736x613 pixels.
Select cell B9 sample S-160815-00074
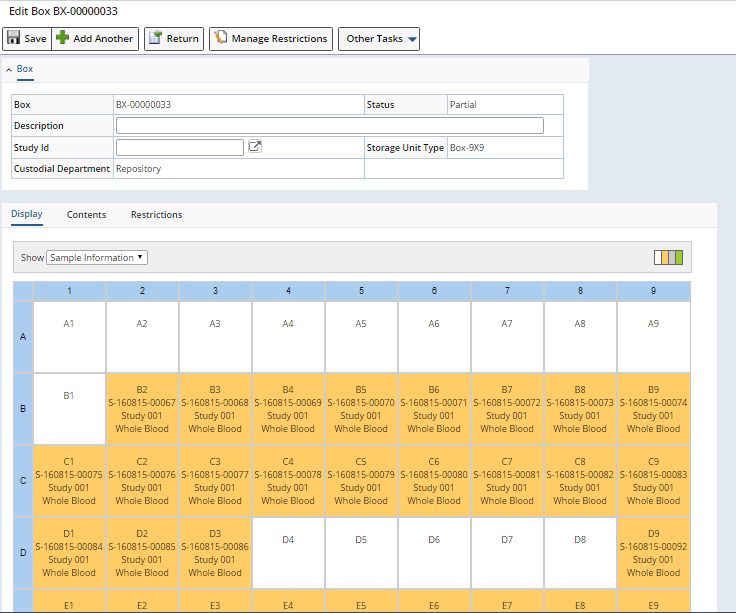pyautogui.click(x=654, y=409)
